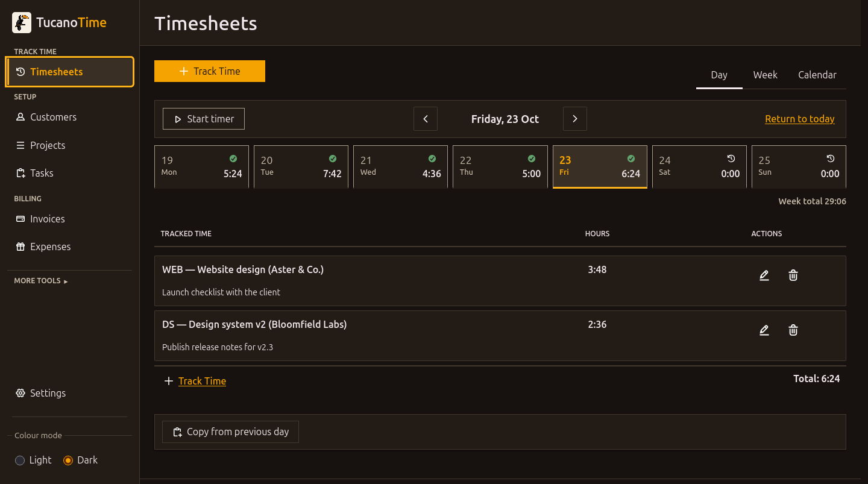This screenshot has height=484, width=868.
Task: Open Timesheets in the sidebar
Action: (70, 72)
